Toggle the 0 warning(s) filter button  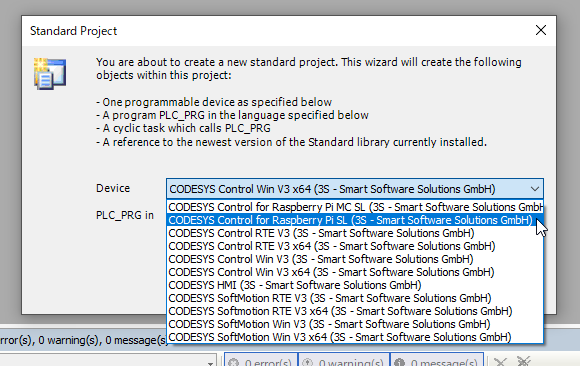(x=344, y=361)
